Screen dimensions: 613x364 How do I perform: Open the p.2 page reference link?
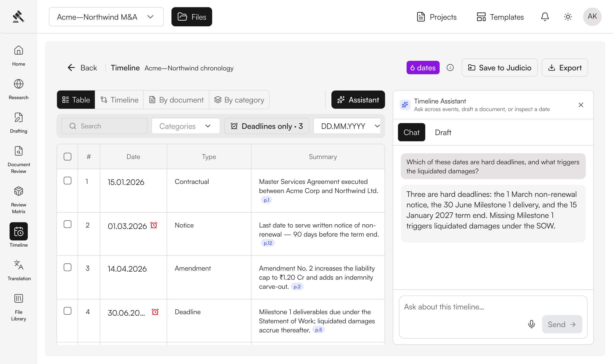(x=297, y=286)
